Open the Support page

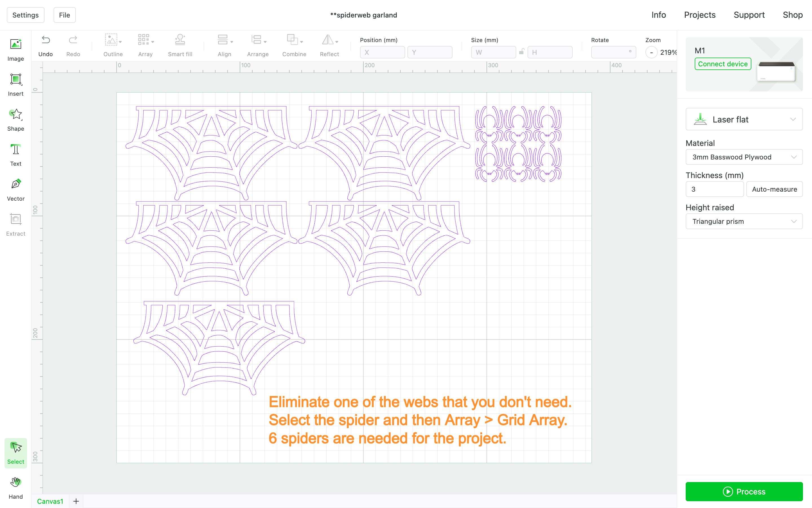pos(749,15)
